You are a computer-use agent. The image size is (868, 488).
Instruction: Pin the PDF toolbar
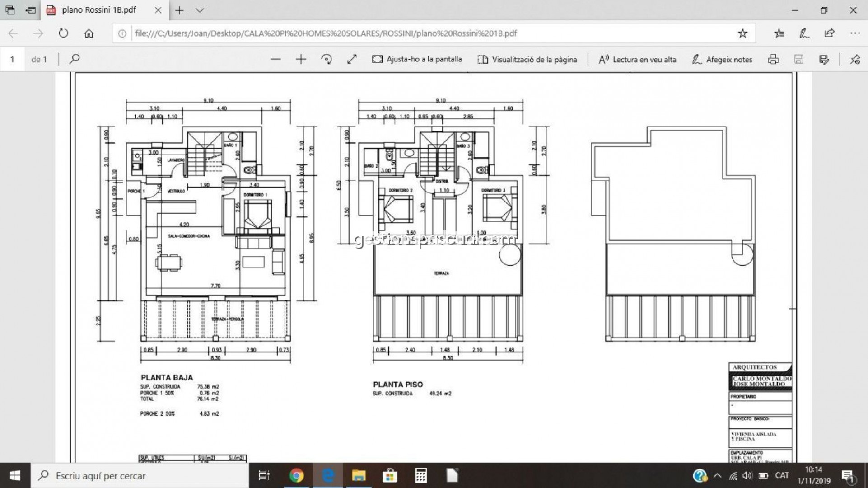coord(854,59)
